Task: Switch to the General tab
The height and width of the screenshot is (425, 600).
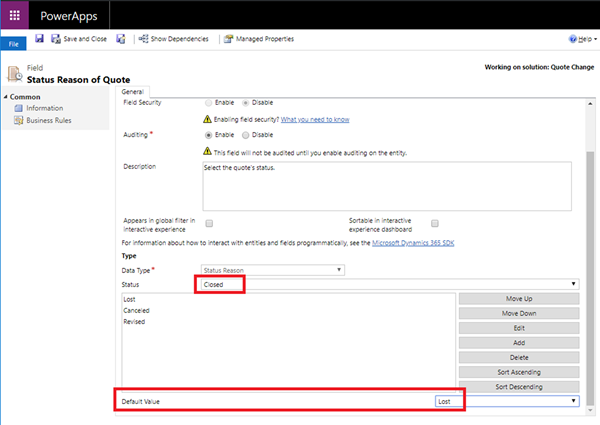Action: tap(134, 92)
